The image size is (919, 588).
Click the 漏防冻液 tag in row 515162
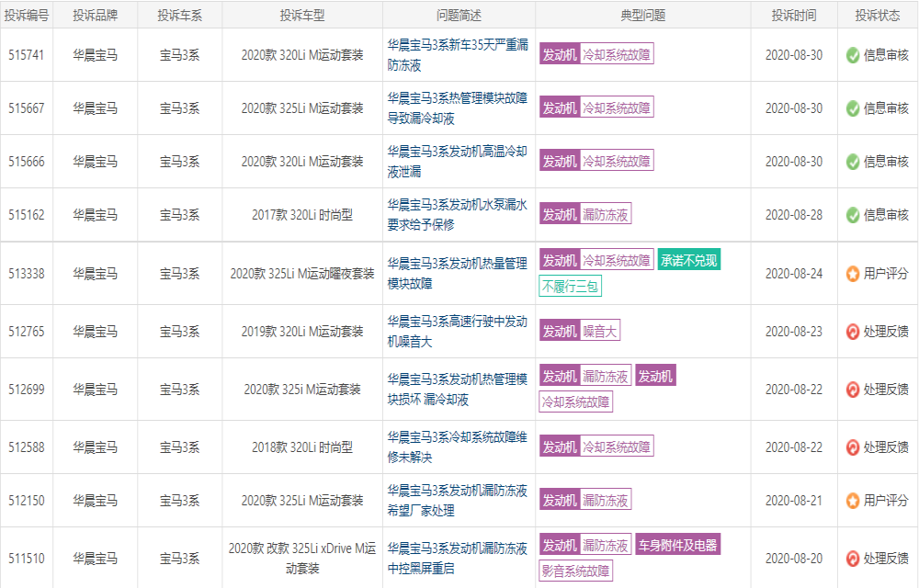tap(606, 214)
